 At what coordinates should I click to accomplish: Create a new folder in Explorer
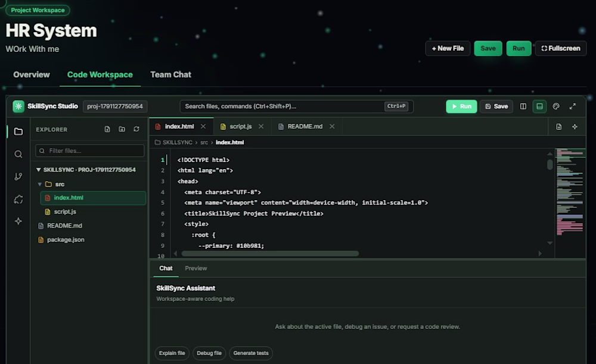(122, 129)
